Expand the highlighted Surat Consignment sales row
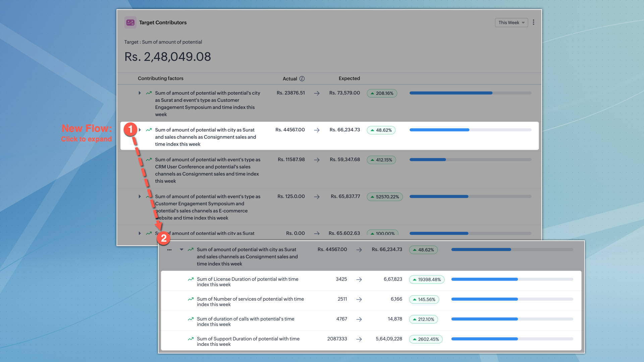Image resolution: width=644 pixels, height=362 pixels. coord(140,130)
